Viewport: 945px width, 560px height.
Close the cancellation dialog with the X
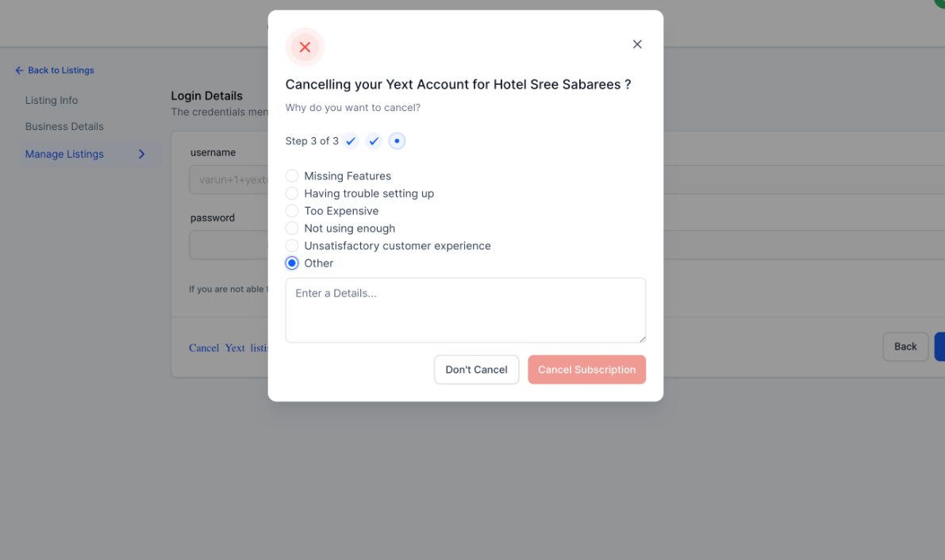tap(637, 44)
